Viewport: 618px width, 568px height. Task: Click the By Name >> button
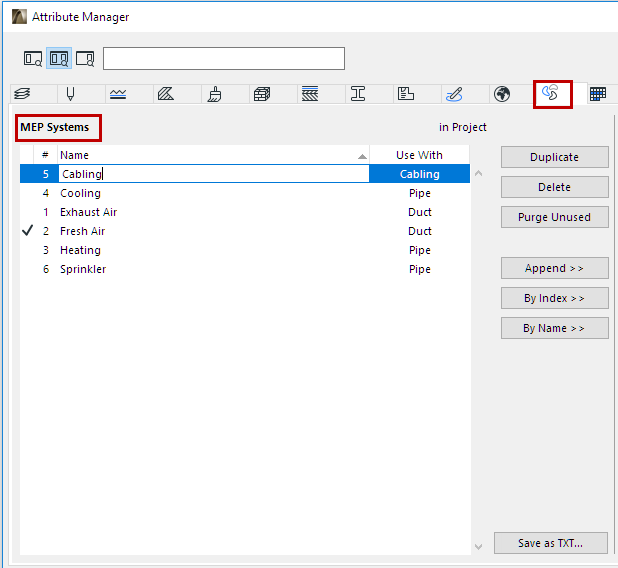tap(555, 328)
